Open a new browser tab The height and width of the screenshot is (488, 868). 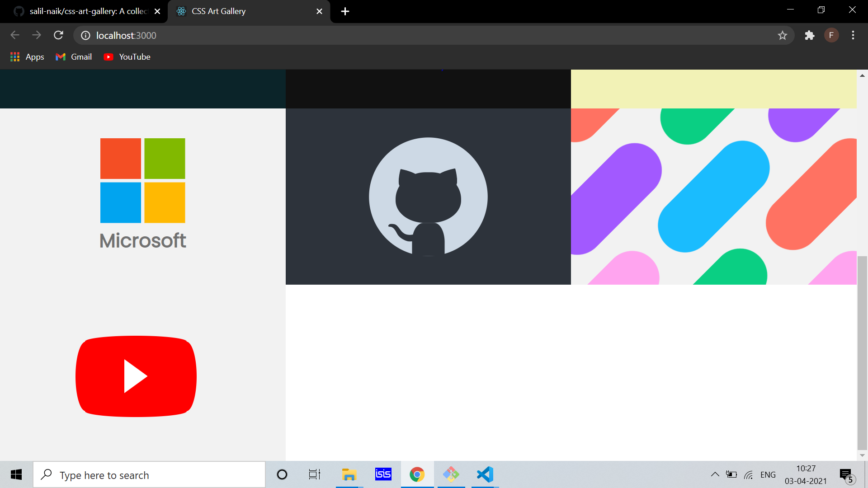[x=345, y=11]
